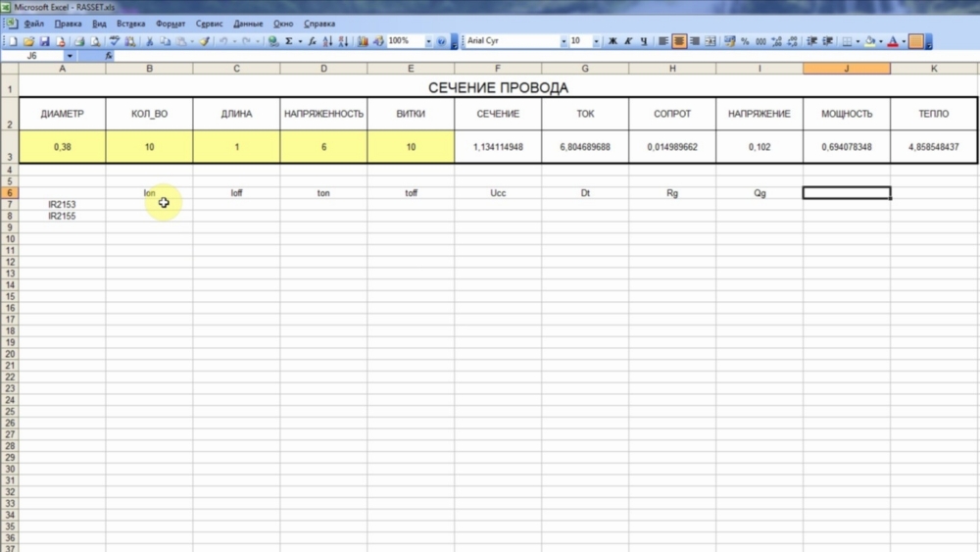Increase decimal places
The width and height of the screenshot is (980, 552).
(x=777, y=41)
